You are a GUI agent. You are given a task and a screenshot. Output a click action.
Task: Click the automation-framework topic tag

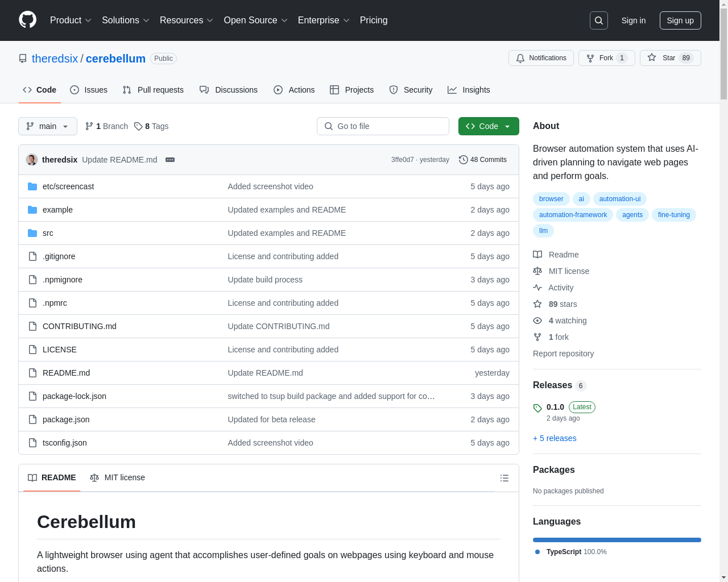573,215
